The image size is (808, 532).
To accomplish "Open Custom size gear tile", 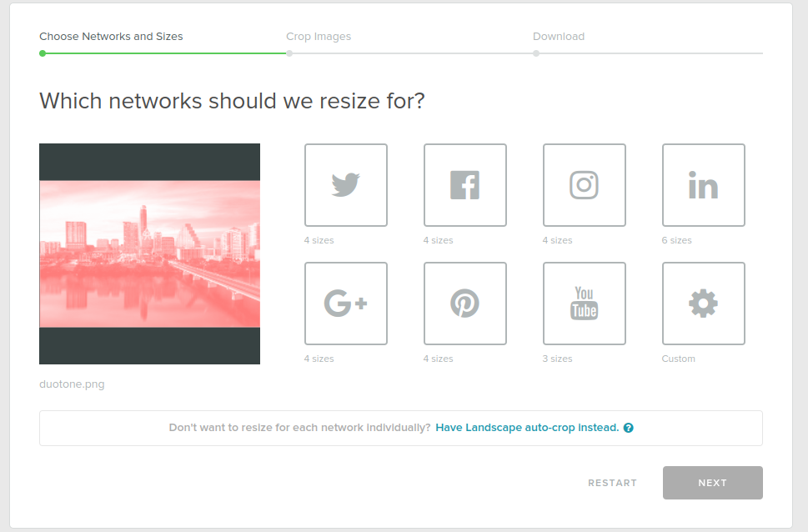I will coord(703,304).
